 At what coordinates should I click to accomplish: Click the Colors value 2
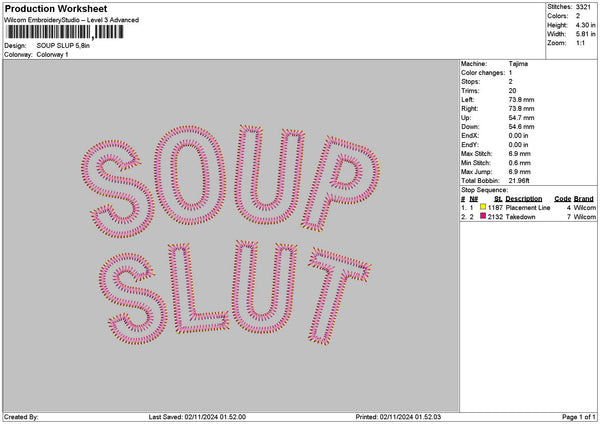click(x=578, y=16)
